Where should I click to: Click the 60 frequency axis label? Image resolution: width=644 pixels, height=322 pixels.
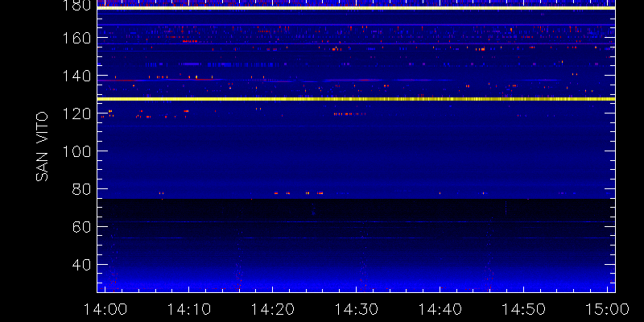coord(81,227)
